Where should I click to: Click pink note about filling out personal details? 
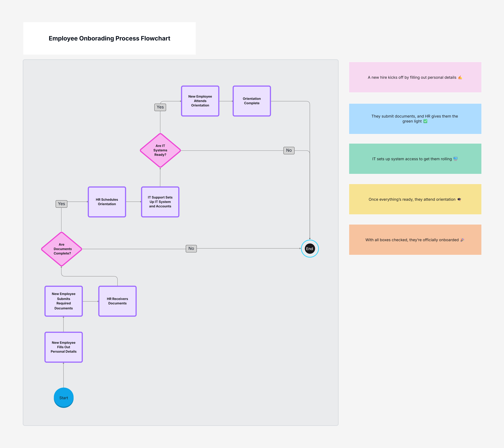(x=415, y=77)
